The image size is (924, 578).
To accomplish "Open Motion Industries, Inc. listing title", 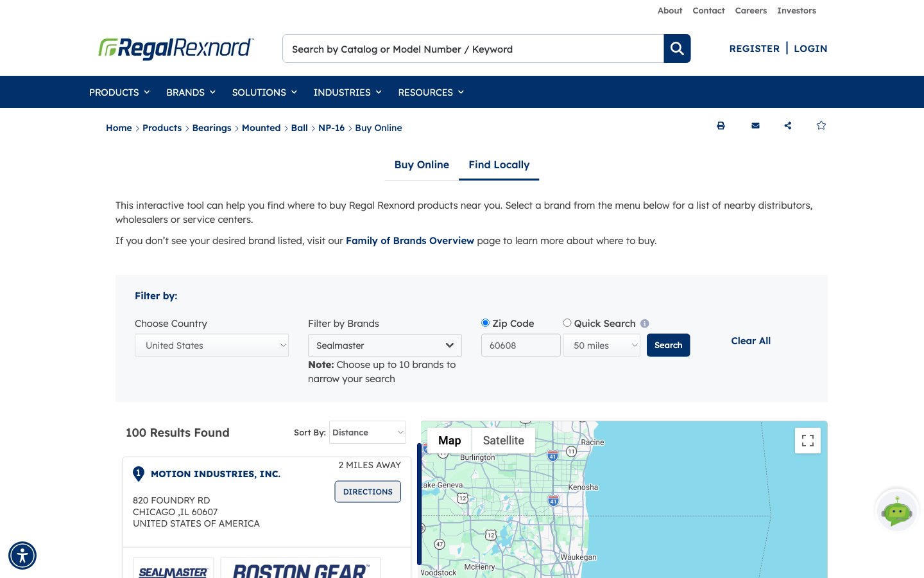I will click(216, 474).
